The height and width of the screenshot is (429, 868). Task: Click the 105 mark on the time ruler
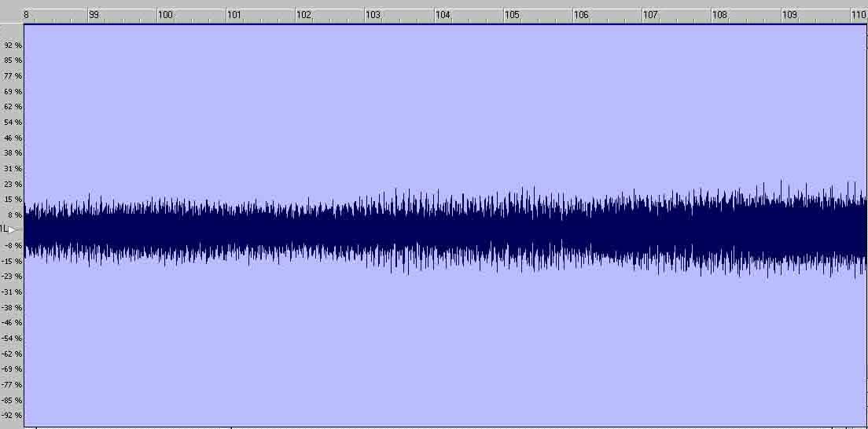(x=512, y=15)
